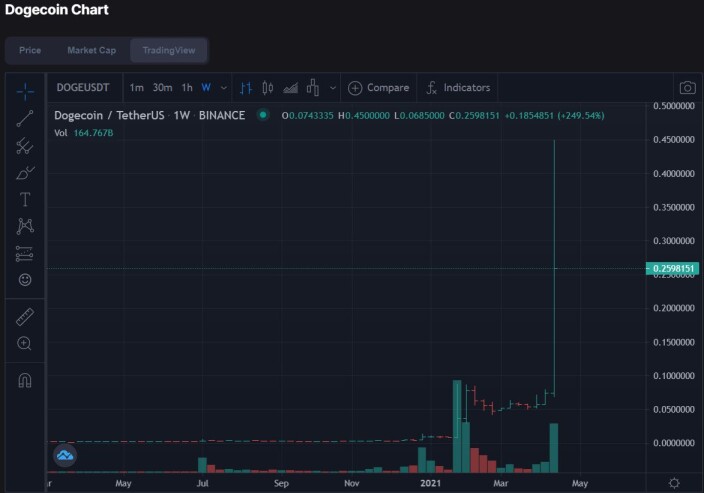
Task: Click the 2021 label on time axis
Action: click(430, 483)
